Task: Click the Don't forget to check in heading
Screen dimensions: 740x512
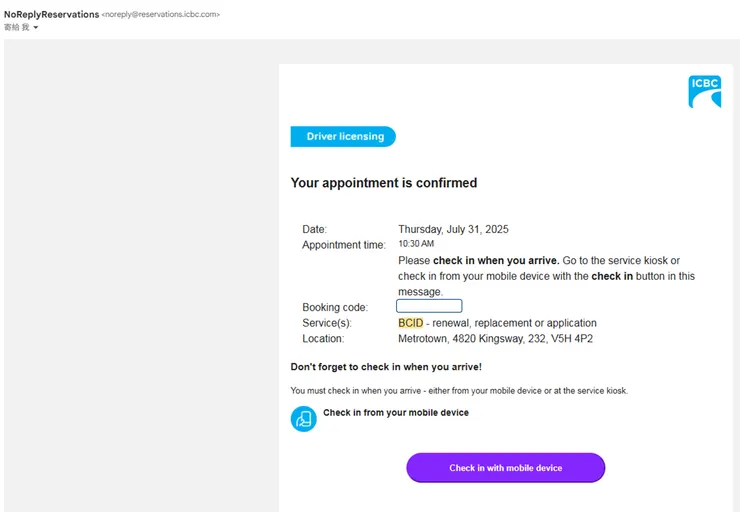Action: point(386,367)
